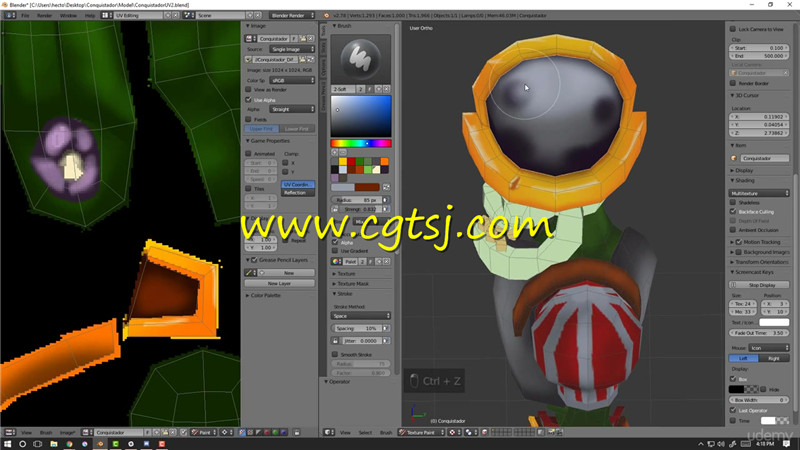
Task: Toggle the Backface Culling checkbox
Action: 733,211
